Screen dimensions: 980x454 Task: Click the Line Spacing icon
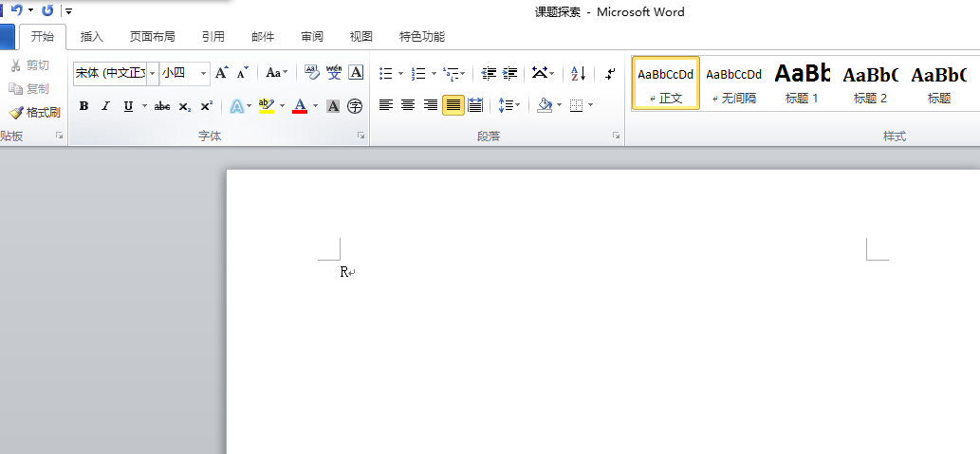click(x=506, y=105)
